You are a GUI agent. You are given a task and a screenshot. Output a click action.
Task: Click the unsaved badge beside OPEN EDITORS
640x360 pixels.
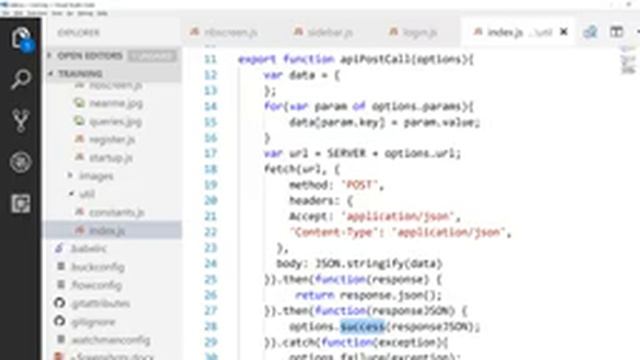coord(152,56)
